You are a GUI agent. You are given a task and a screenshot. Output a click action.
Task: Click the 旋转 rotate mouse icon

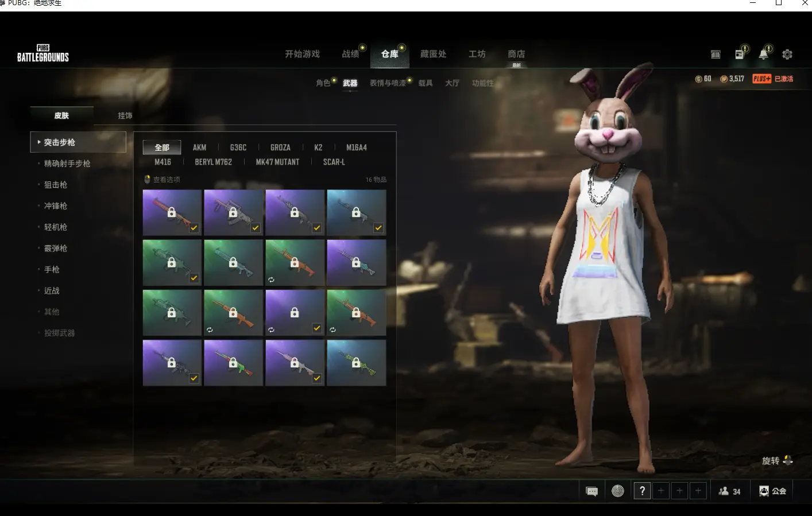788,460
